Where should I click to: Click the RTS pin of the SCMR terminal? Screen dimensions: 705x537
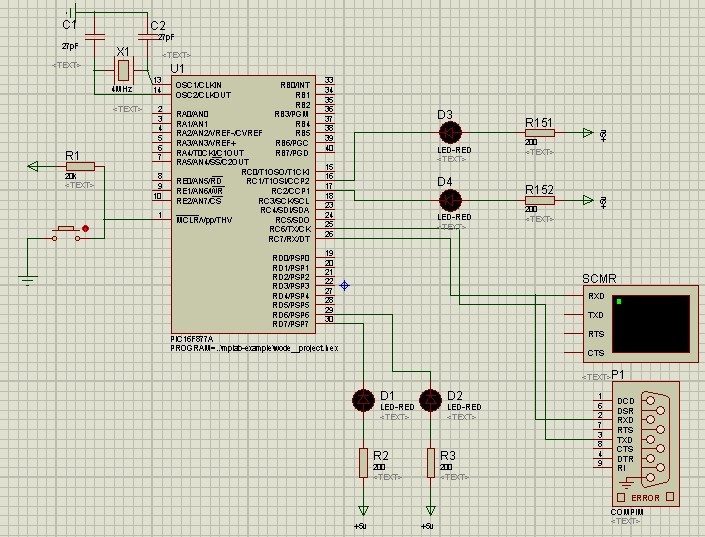[x=596, y=334]
